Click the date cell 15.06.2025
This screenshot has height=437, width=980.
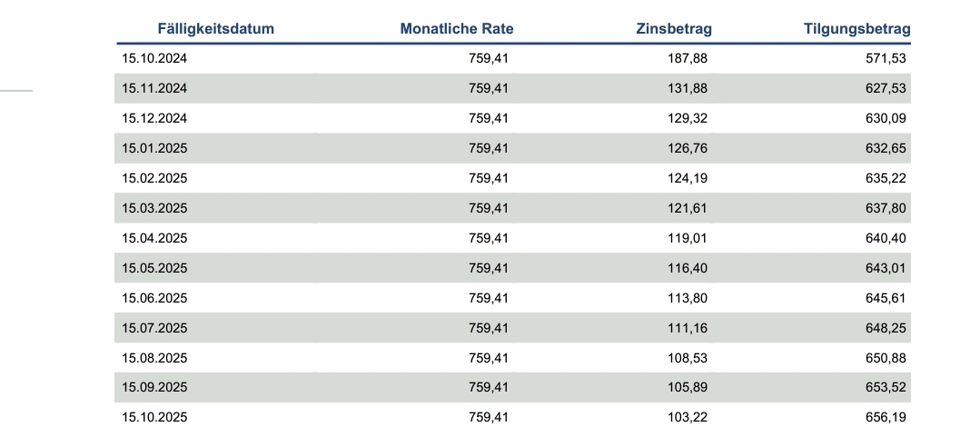[154, 298]
